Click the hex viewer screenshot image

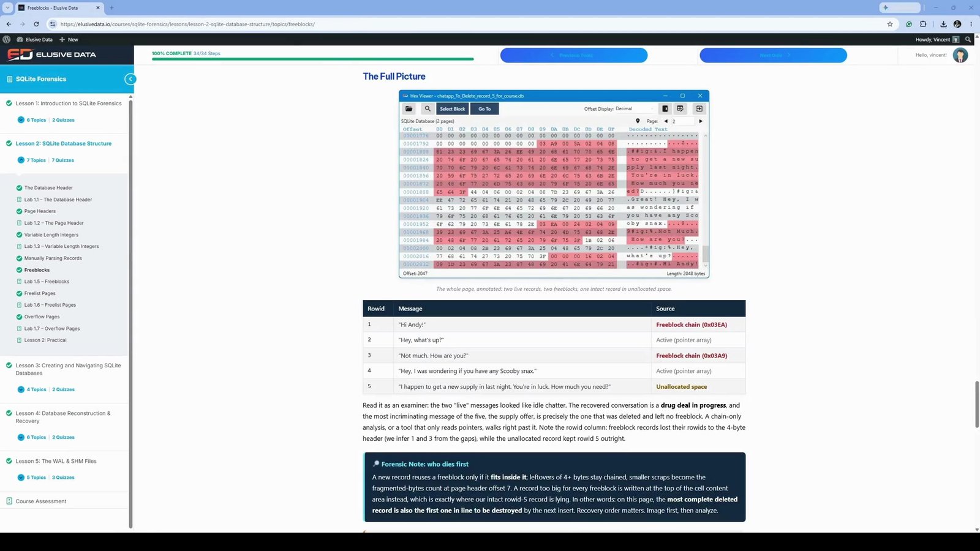pos(554,184)
